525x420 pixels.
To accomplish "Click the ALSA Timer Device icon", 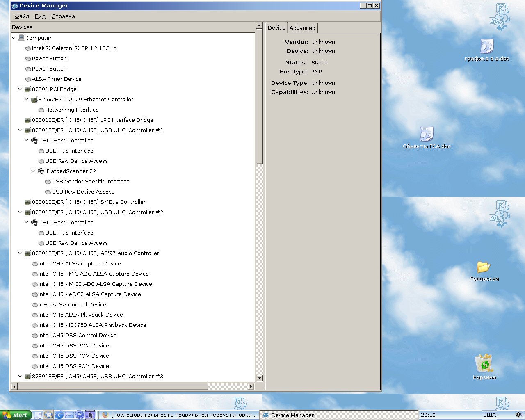I will 28,79.
